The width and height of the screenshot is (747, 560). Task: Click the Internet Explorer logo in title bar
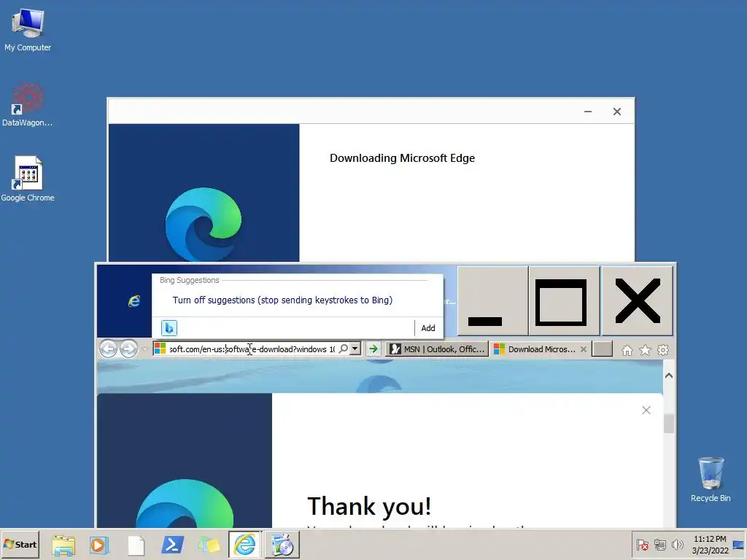134,301
